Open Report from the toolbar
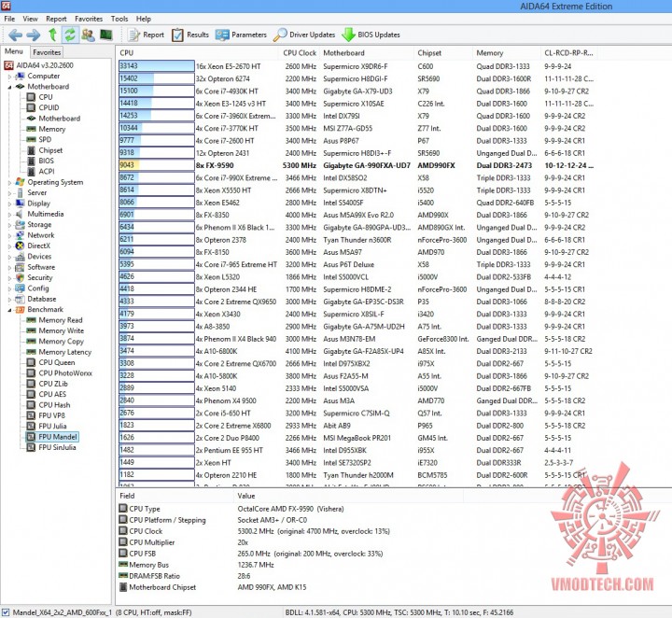Viewport: 672px width, 618px height. tap(146, 35)
